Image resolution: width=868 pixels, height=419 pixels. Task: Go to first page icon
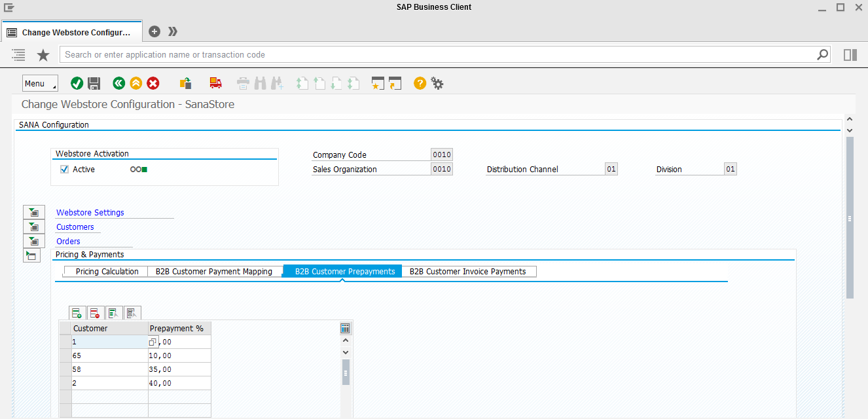(302, 83)
